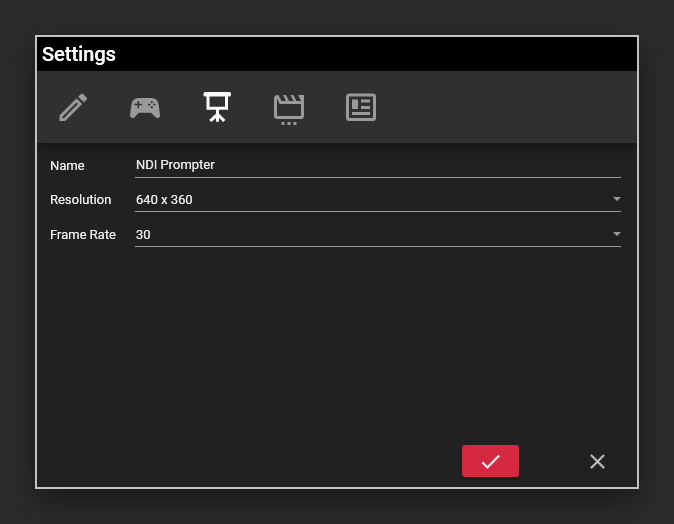The width and height of the screenshot is (674, 524).
Task: Expand the Resolution dropdown arrow
Action: (616, 200)
